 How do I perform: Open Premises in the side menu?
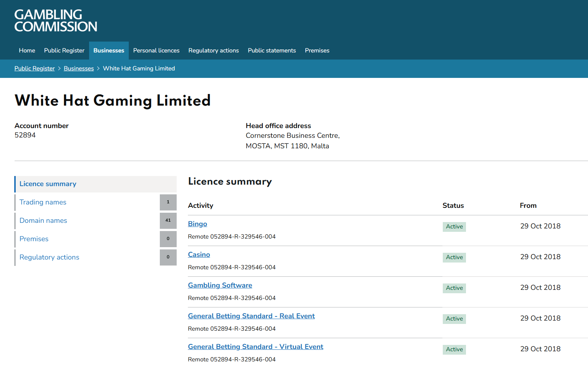(34, 239)
